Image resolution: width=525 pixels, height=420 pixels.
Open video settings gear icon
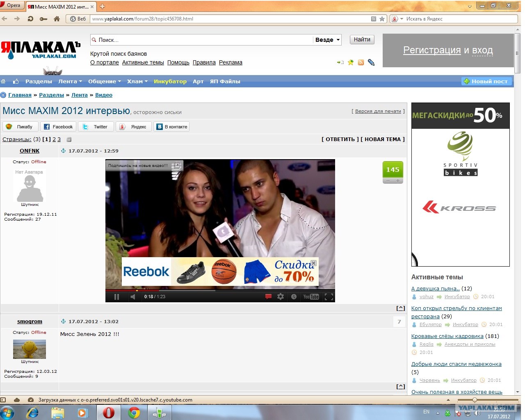pos(281,297)
